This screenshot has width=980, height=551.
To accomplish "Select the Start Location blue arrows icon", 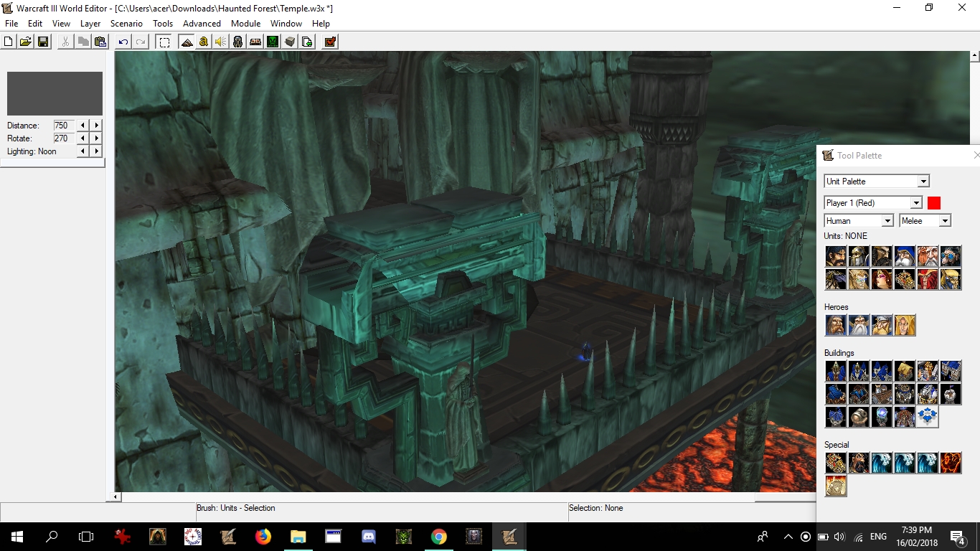I will pyautogui.click(x=928, y=417).
